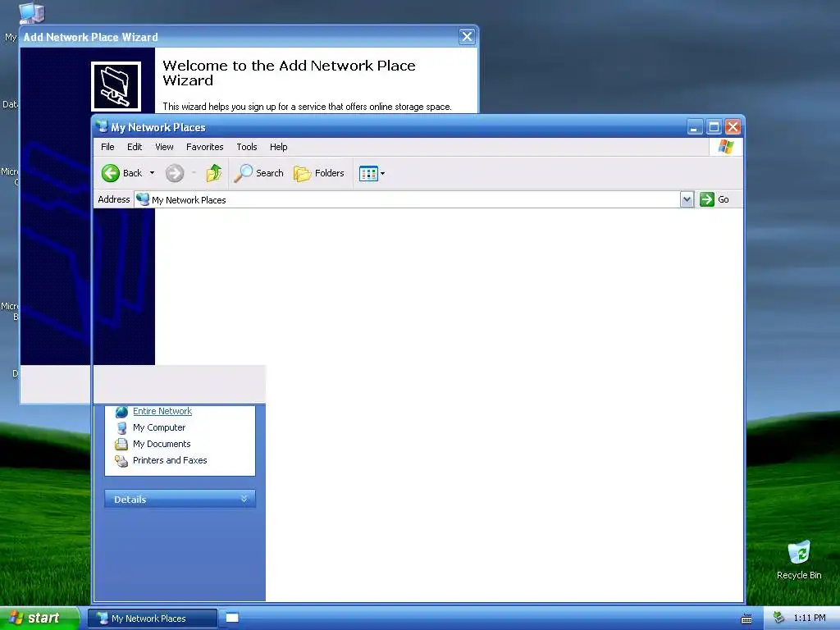Click My Network Places title bar icon

tap(102, 127)
